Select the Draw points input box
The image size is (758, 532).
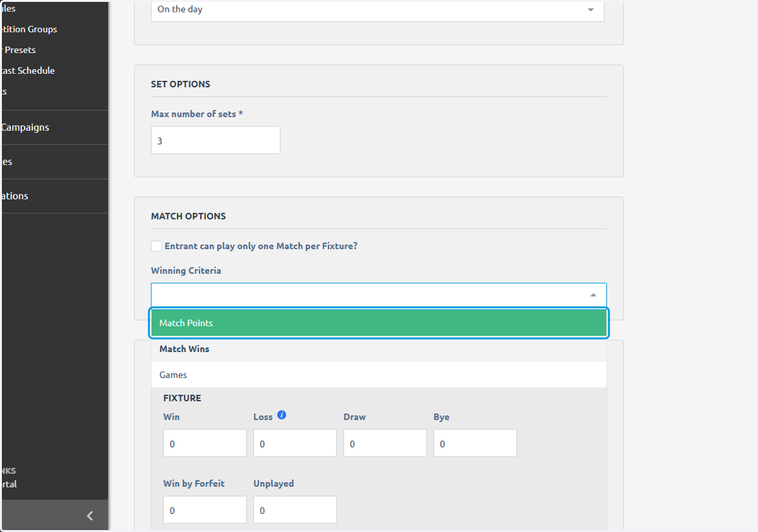coord(385,443)
